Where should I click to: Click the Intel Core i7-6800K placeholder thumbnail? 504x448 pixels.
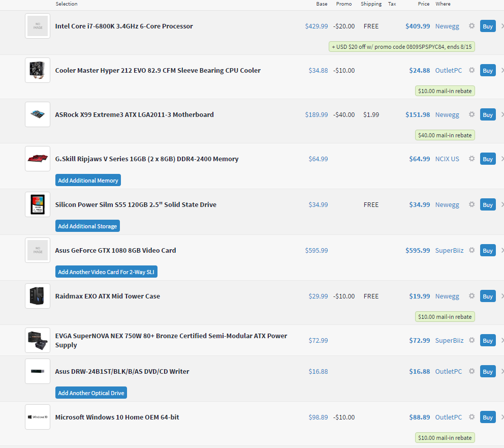coord(38,26)
